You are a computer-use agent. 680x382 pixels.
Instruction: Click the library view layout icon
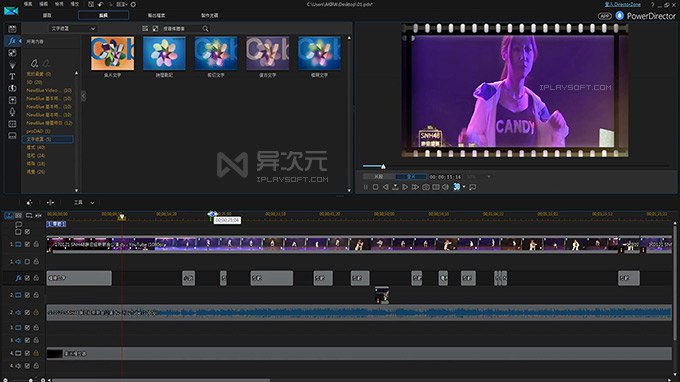145,29
